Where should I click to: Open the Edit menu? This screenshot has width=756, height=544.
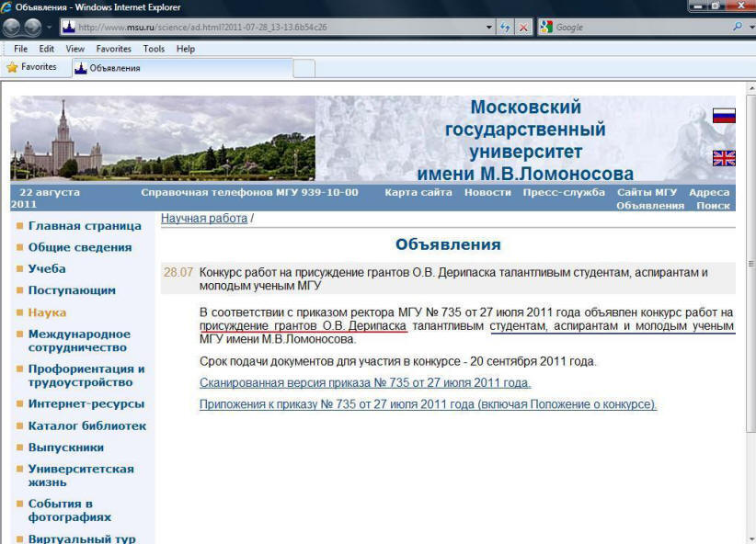click(x=46, y=49)
